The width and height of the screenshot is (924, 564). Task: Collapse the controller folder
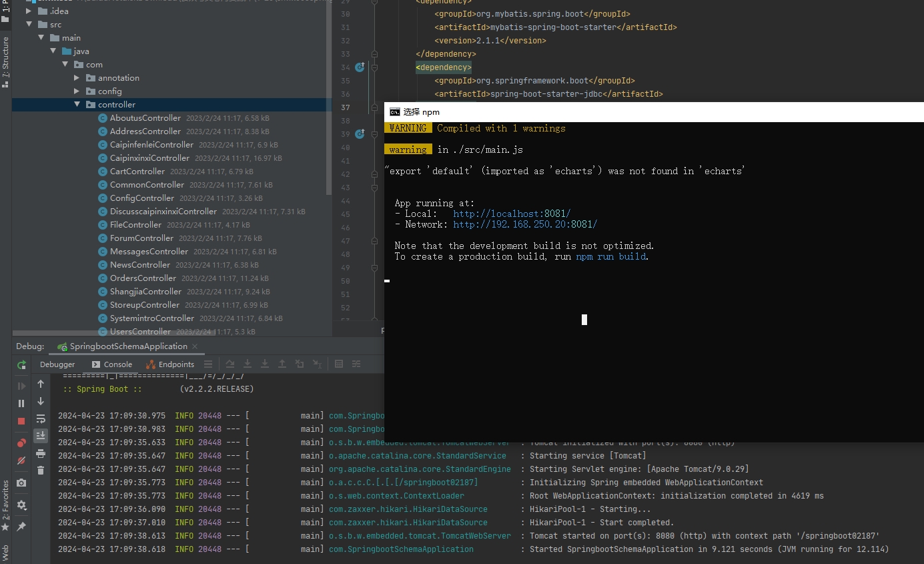pos(77,105)
